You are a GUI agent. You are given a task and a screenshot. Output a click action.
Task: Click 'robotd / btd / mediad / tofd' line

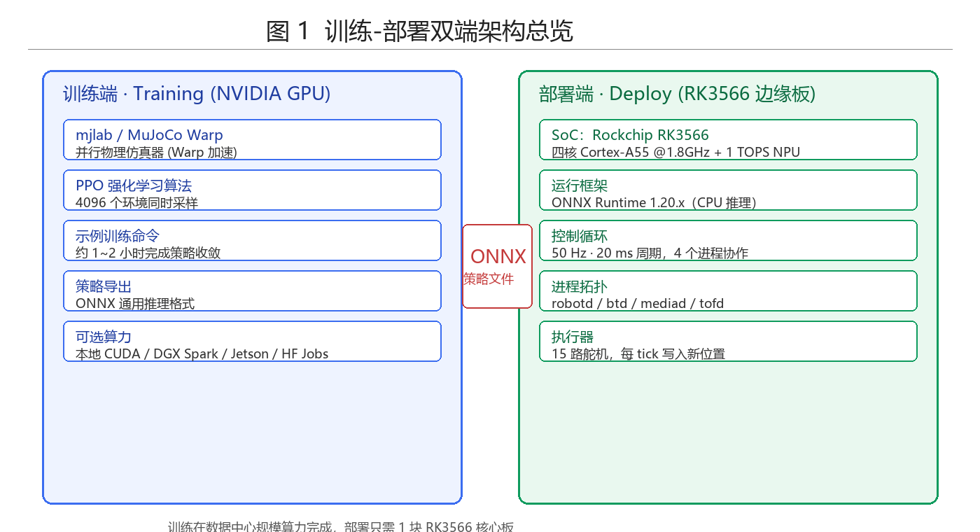tap(638, 303)
